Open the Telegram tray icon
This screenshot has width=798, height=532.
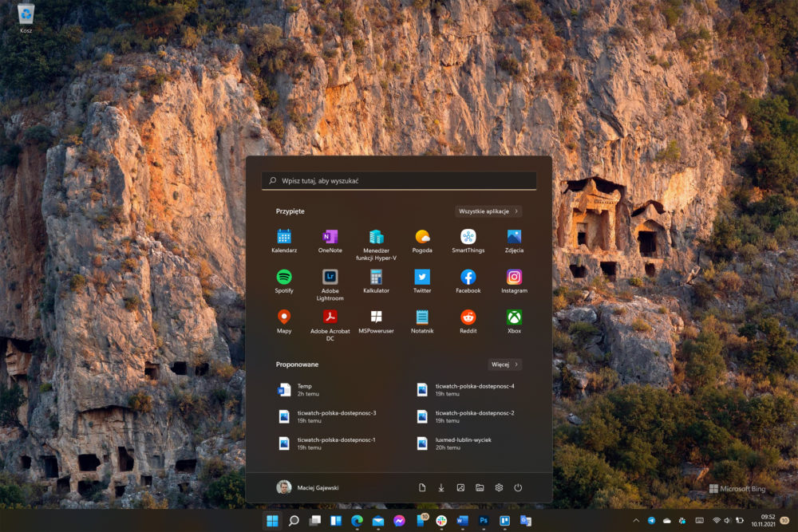[x=651, y=520]
